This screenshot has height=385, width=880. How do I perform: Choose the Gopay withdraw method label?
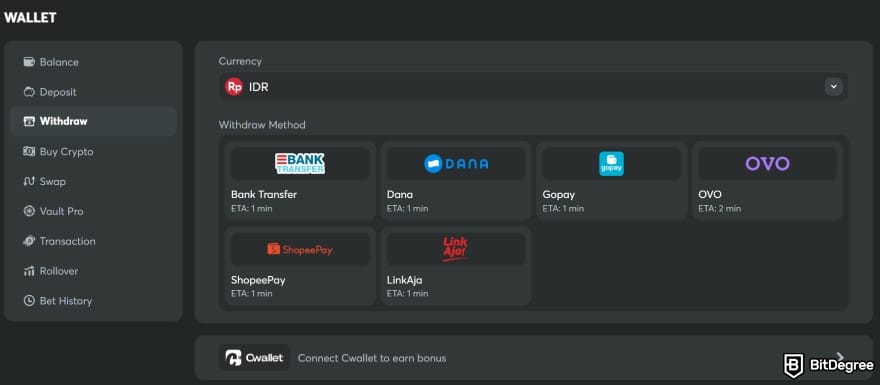click(558, 195)
